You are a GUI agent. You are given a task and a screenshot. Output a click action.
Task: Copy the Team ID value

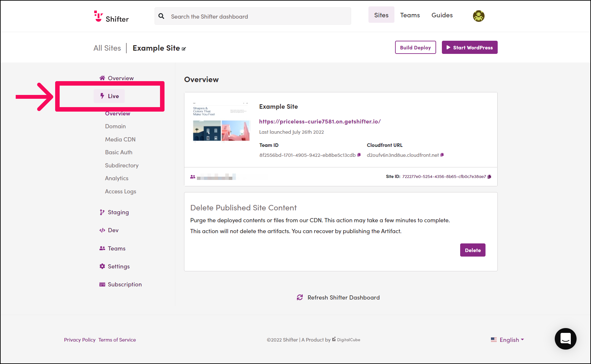coord(359,155)
